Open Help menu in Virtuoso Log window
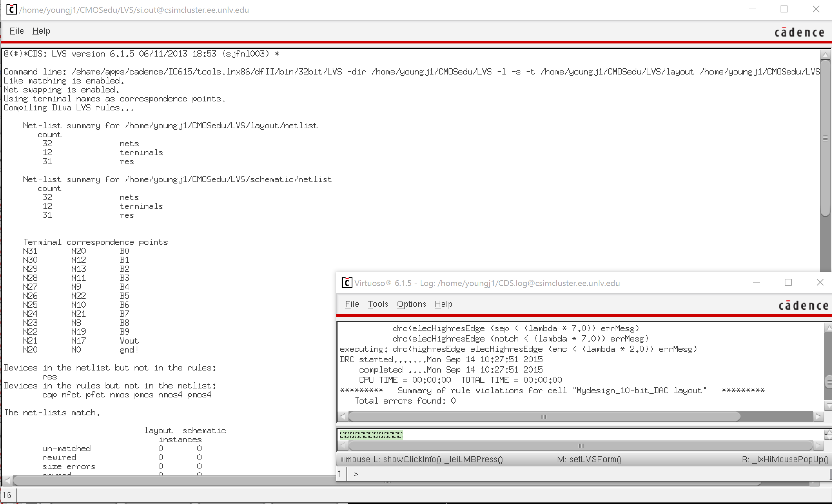The width and height of the screenshot is (832, 504). tap(443, 304)
